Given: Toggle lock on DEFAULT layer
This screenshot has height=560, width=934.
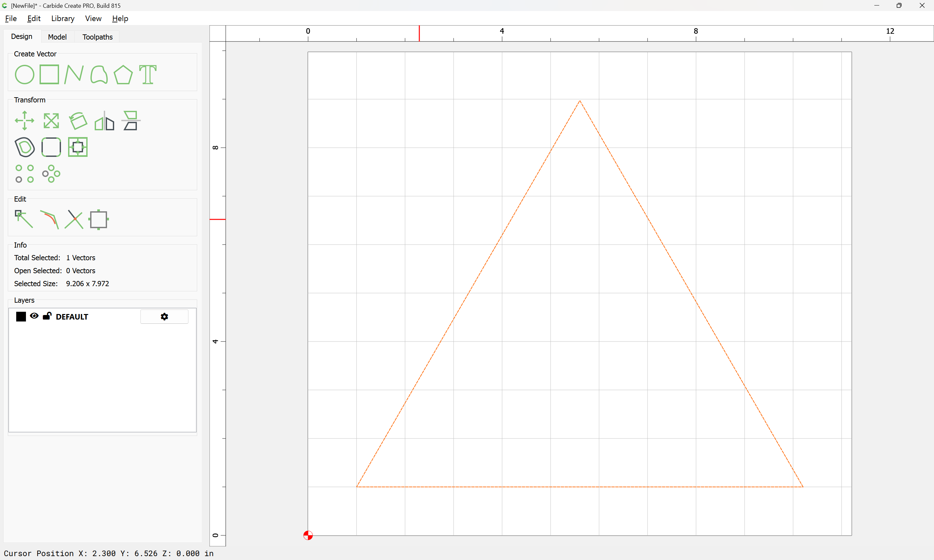Looking at the screenshot, I should [47, 316].
